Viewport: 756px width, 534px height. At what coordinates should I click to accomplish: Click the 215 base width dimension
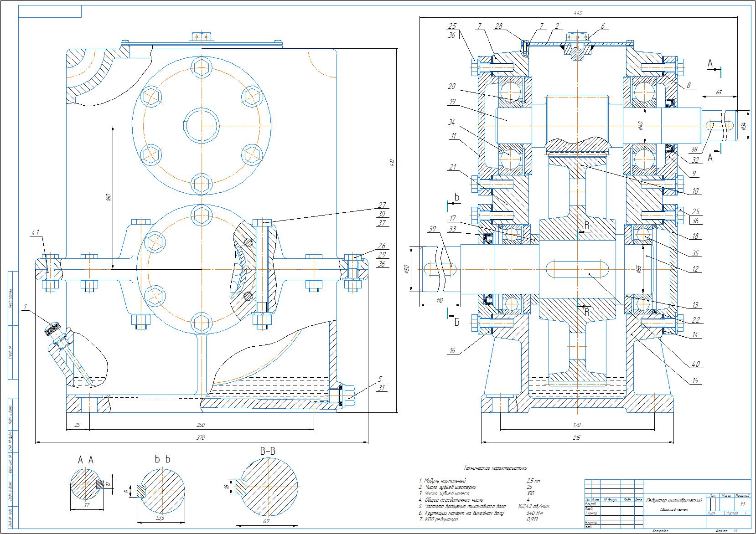[x=577, y=438]
